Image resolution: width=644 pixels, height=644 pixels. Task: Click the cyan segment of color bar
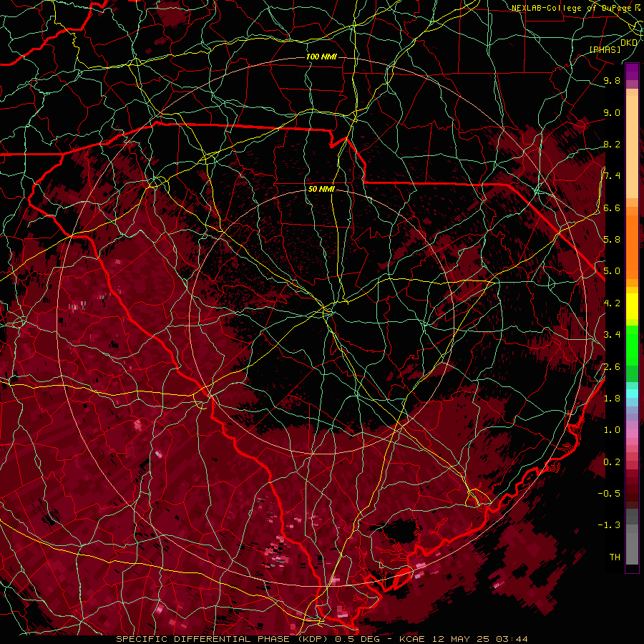632,394
